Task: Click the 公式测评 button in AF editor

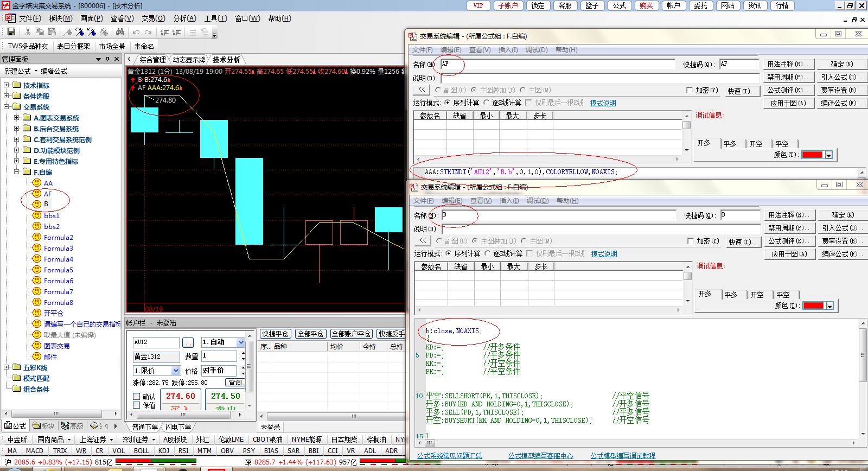Action: point(787,90)
